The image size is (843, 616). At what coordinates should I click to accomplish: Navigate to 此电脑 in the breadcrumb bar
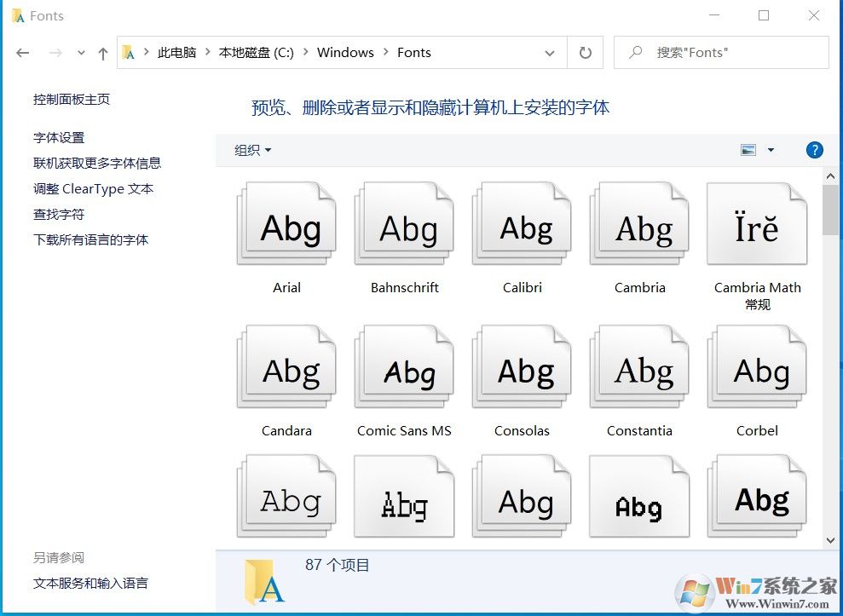(x=177, y=52)
